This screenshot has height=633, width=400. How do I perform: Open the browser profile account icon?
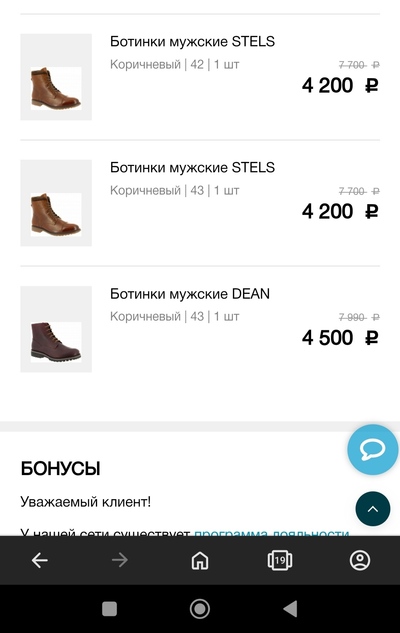click(x=360, y=560)
